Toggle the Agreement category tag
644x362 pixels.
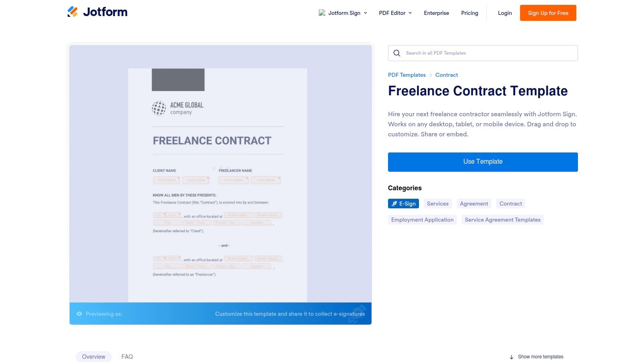tap(474, 204)
